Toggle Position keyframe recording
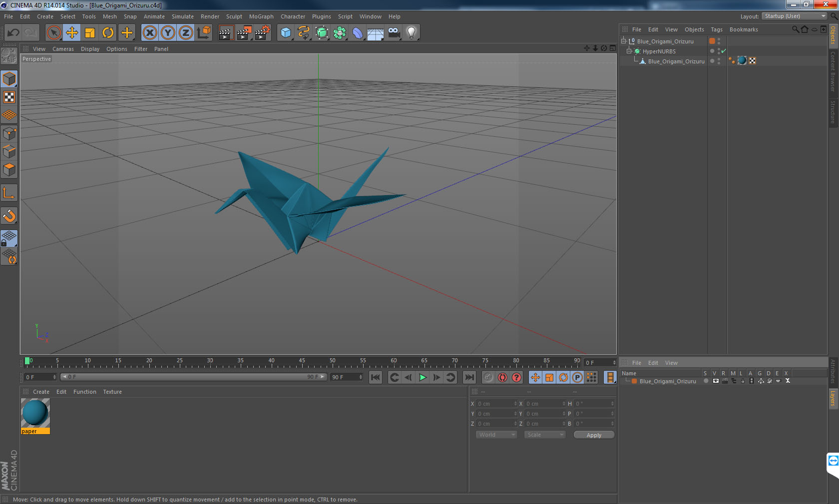The height and width of the screenshot is (504, 839). pyautogui.click(x=535, y=377)
